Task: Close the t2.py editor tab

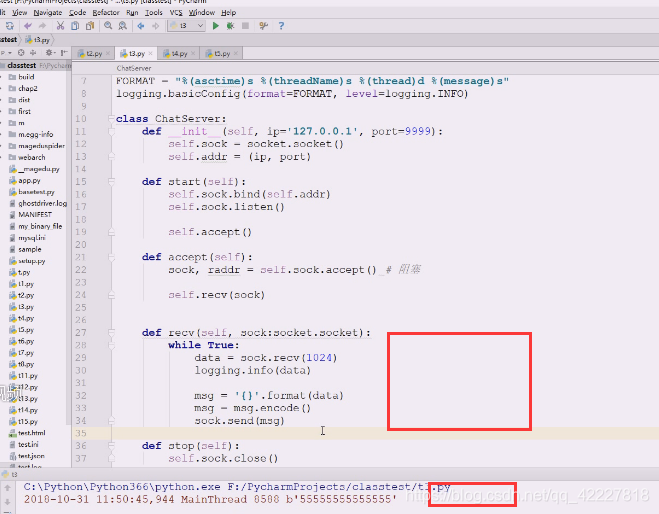Action: pyautogui.click(x=108, y=53)
